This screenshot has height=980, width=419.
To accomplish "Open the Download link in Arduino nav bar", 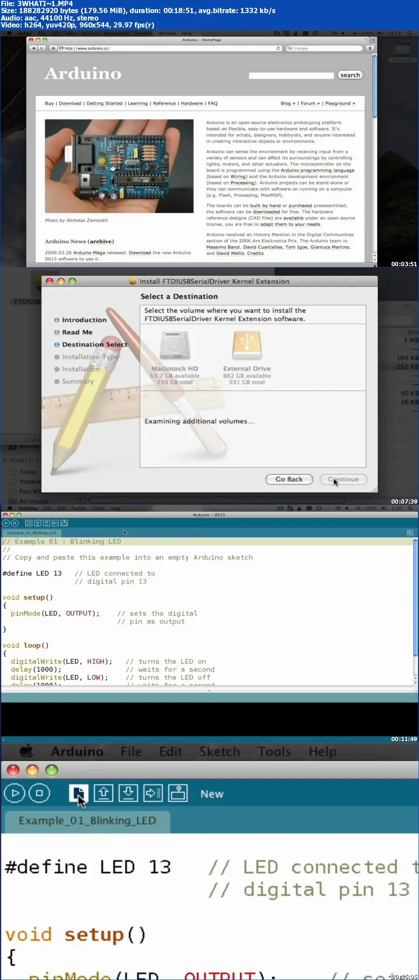I will click(70, 103).
